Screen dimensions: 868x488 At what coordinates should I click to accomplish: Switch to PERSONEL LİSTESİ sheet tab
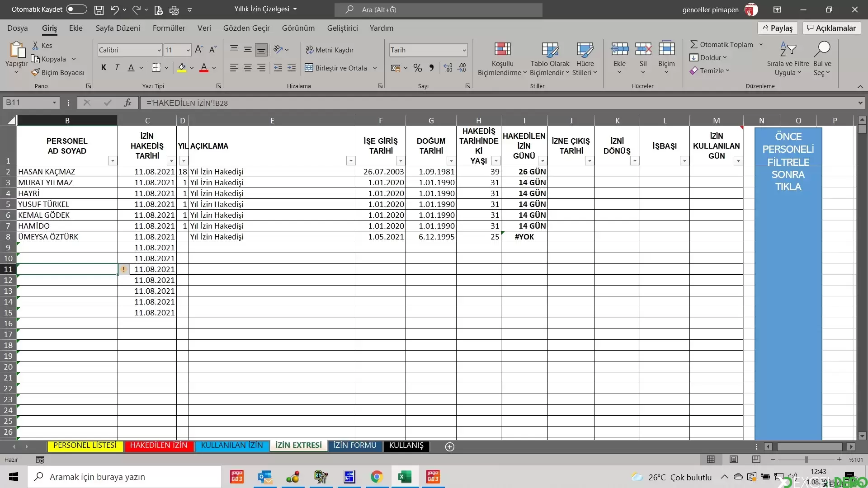[85, 446]
